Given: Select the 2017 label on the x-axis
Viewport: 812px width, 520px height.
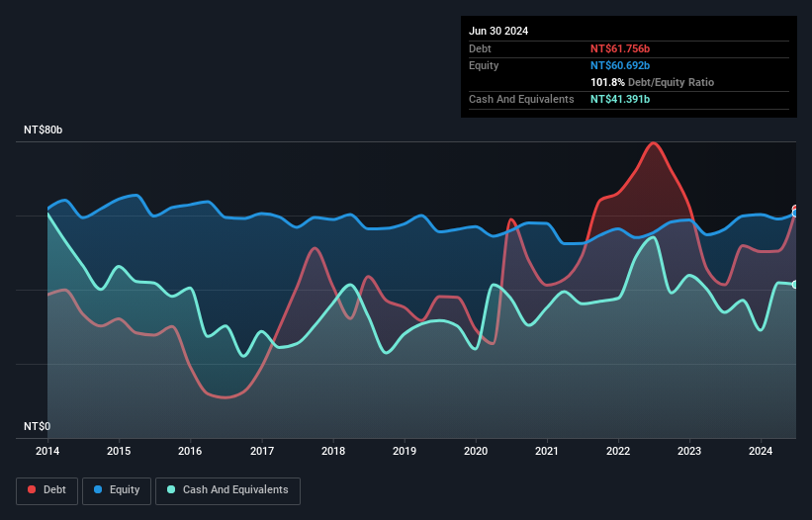Looking at the screenshot, I should coord(262,451).
